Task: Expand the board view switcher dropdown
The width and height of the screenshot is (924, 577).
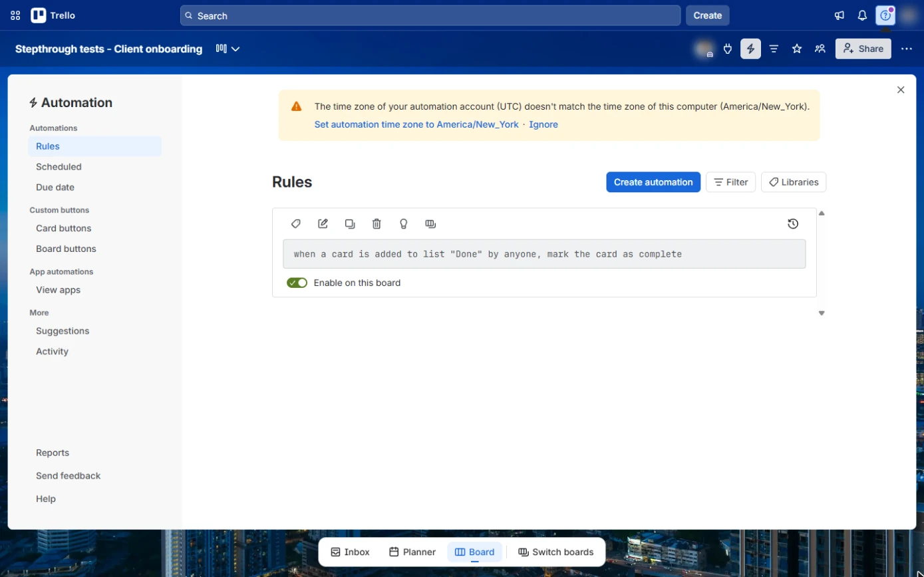Action: coord(228,49)
